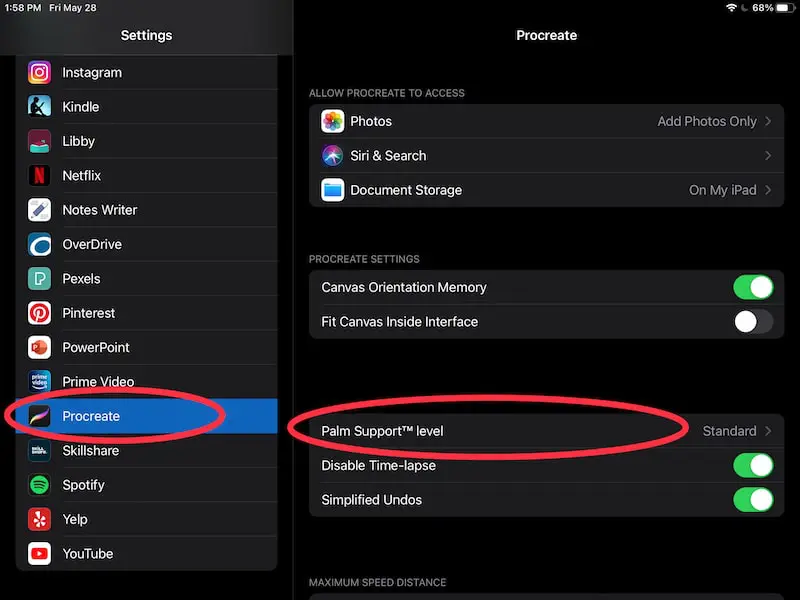Tap the Settings sidebar title

coord(146,35)
